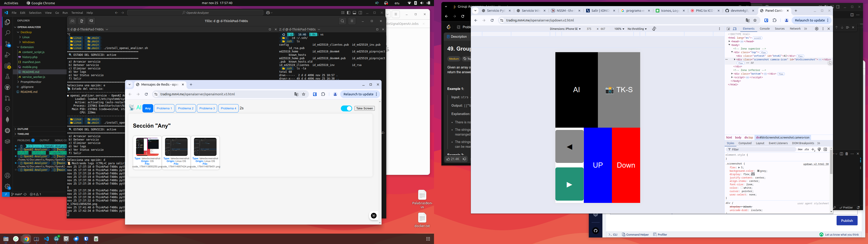The image size is (868, 244).
Task: Toggle the DevTools device toolbar icon
Action: pos(735,29)
